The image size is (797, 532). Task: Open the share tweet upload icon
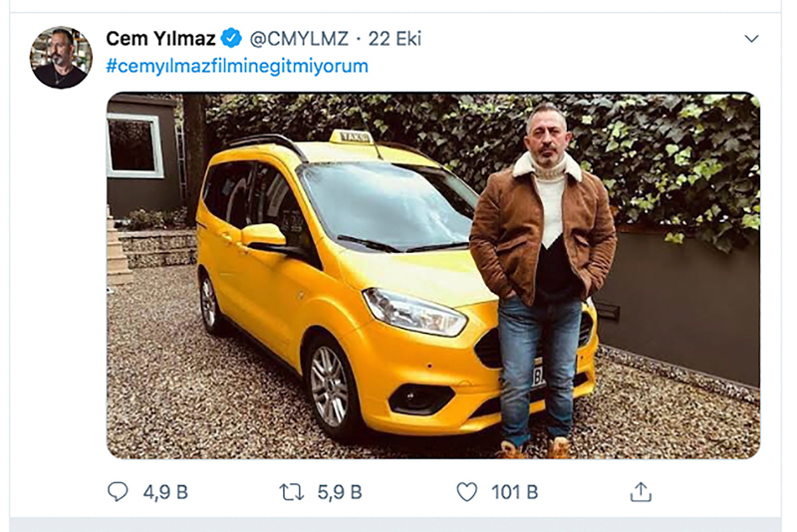641,491
